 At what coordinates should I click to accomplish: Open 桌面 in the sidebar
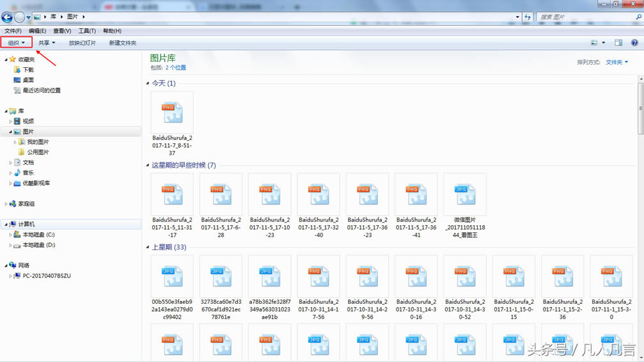tap(28, 80)
